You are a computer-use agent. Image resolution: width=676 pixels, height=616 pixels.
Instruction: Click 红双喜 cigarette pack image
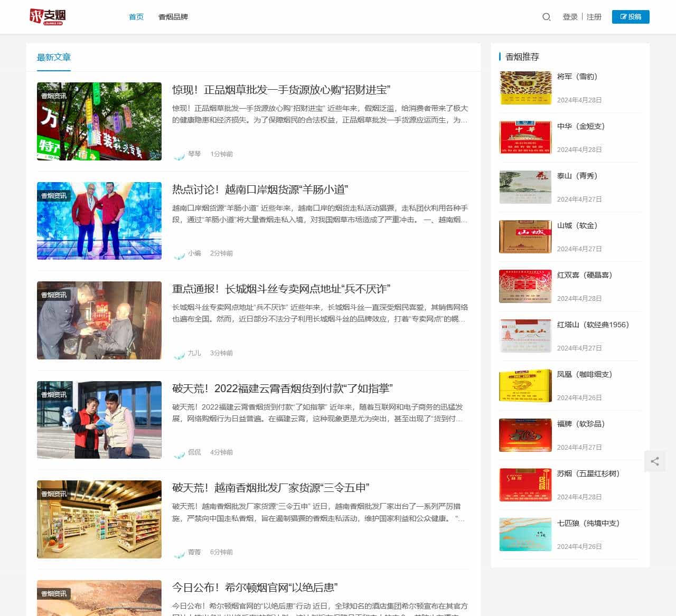pos(525,286)
